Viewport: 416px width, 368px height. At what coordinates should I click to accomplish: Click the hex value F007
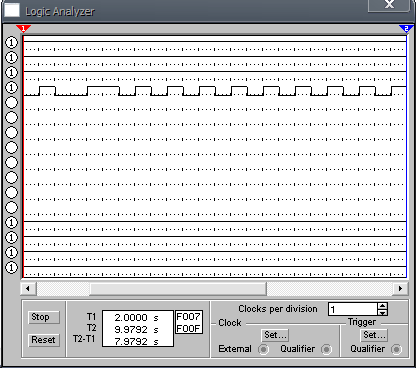(x=189, y=317)
